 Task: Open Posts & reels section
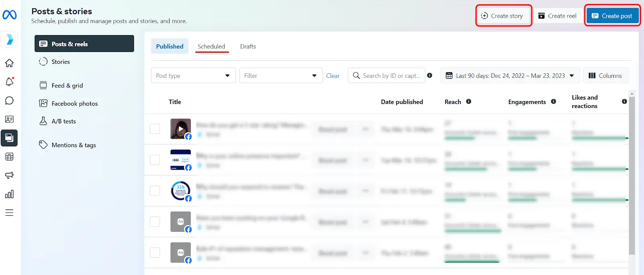84,44
